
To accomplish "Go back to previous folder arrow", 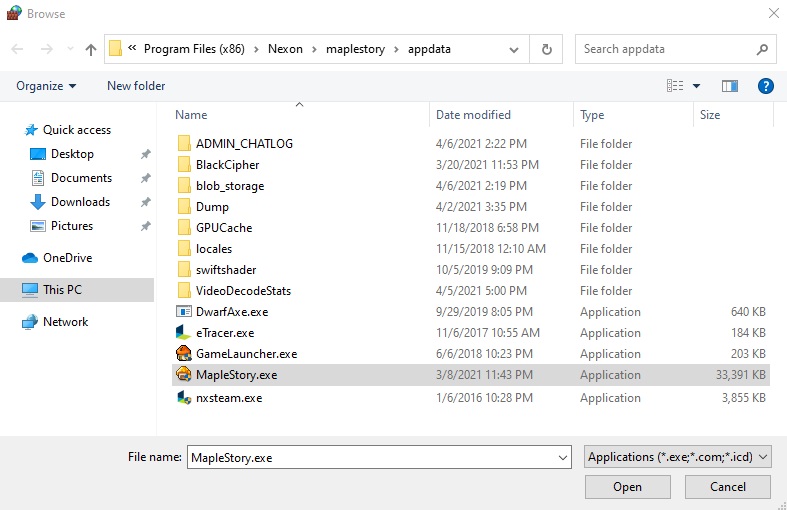I will coord(18,49).
